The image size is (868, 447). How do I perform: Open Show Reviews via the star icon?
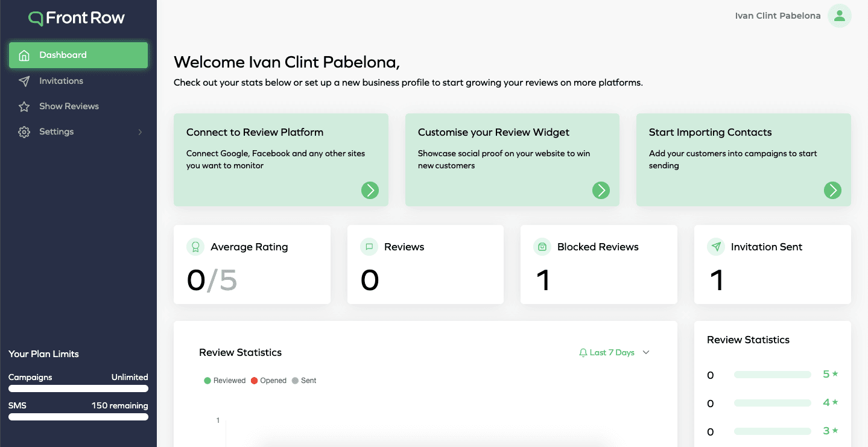24,106
